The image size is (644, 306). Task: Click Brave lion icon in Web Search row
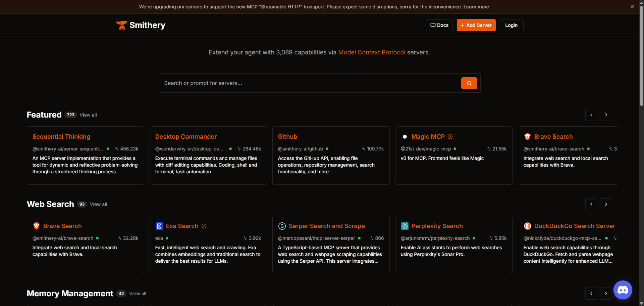pos(36,226)
